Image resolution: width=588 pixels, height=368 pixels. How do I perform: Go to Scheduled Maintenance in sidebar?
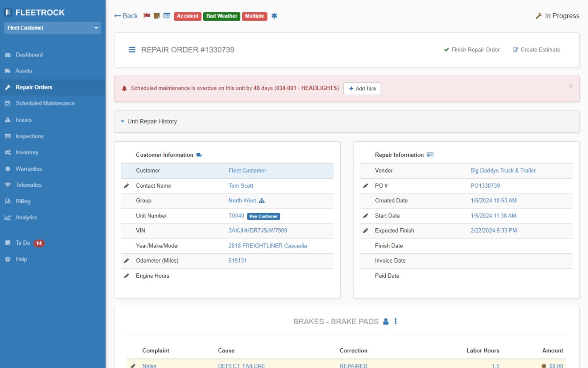45,104
